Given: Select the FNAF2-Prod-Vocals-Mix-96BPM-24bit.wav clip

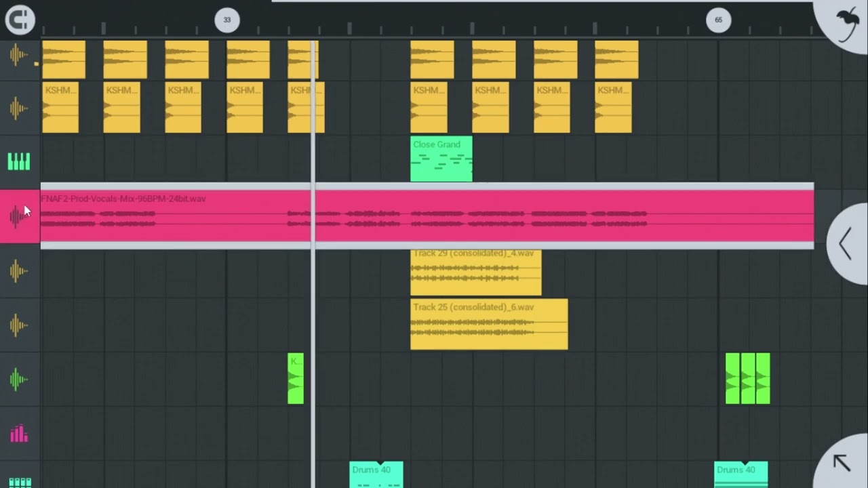Looking at the screenshot, I should click(x=427, y=216).
